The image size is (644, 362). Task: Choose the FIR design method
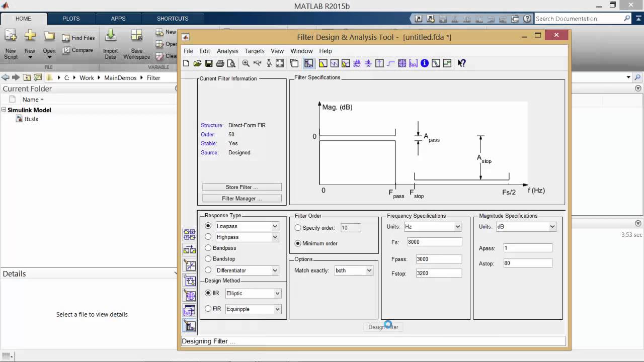click(x=213, y=309)
